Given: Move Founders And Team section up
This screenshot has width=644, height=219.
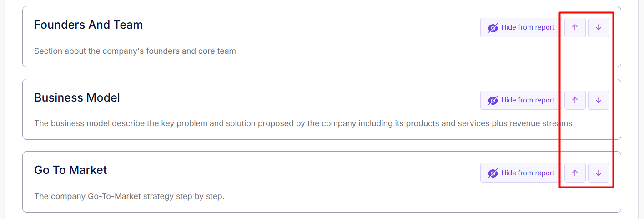Looking at the screenshot, I should [575, 27].
